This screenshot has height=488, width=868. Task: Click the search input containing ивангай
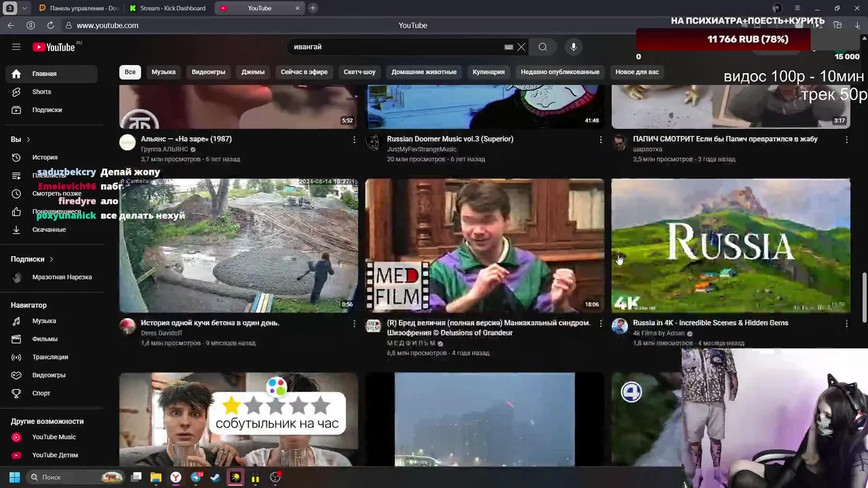pos(397,47)
